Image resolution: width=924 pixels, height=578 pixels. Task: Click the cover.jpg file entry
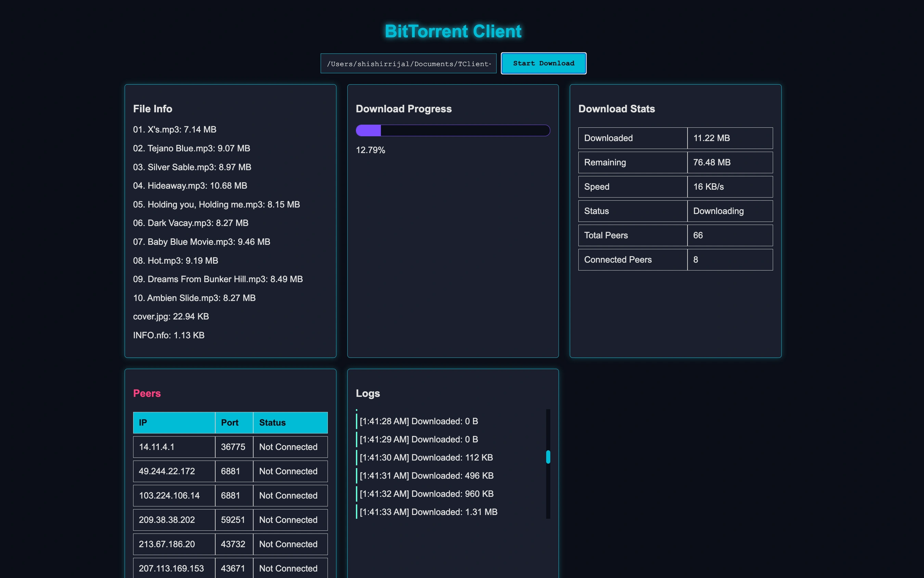171,316
